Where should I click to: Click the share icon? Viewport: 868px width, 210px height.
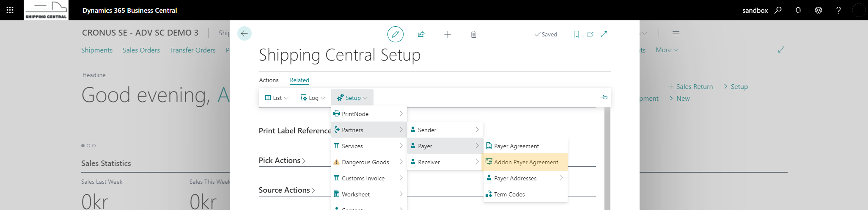coord(421,34)
